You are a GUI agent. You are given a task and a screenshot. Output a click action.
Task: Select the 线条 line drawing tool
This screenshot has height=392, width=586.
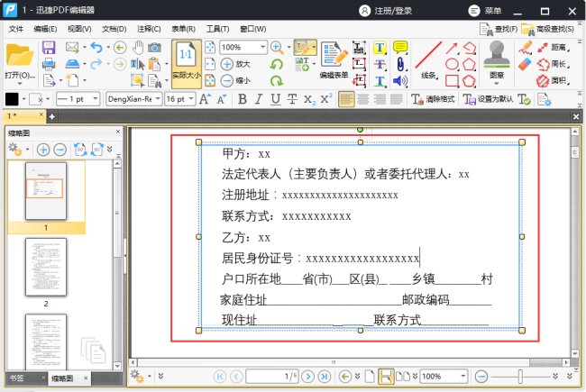click(428, 59)
